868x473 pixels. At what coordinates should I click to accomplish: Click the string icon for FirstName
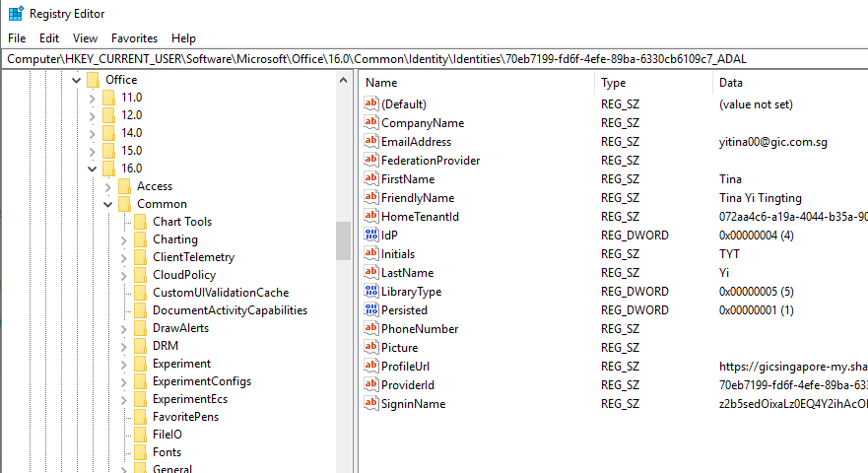(x=370, y=179)
